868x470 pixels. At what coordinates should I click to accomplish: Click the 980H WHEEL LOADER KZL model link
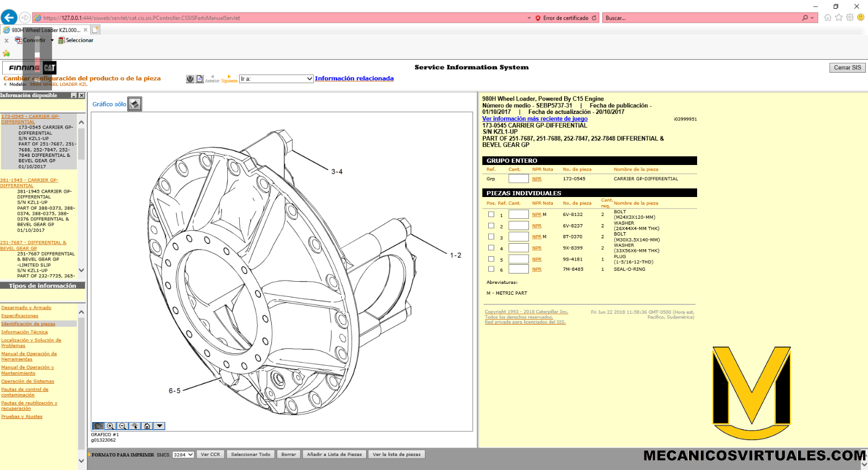[x=59, y=85]
